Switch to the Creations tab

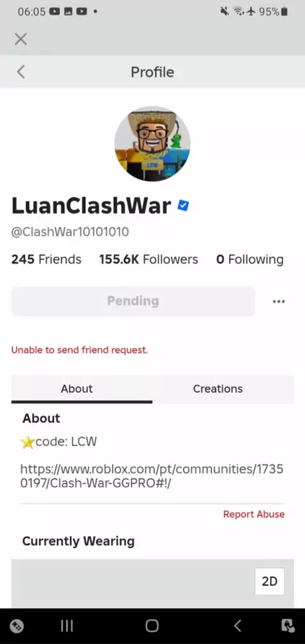[218, 389]
